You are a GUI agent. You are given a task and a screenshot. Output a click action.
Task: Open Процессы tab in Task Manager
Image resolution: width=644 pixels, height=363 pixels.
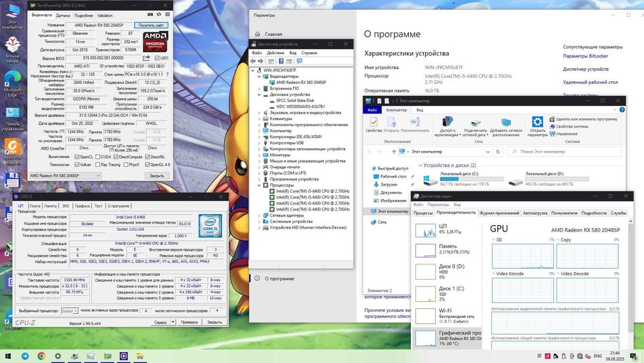coord(422,213)
